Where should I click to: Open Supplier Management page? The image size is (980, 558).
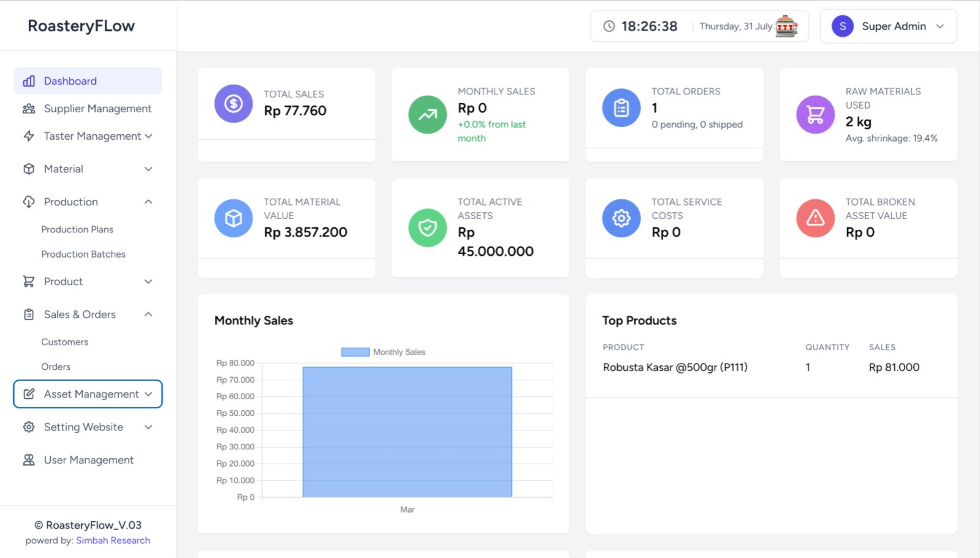[x=97, y=109]
